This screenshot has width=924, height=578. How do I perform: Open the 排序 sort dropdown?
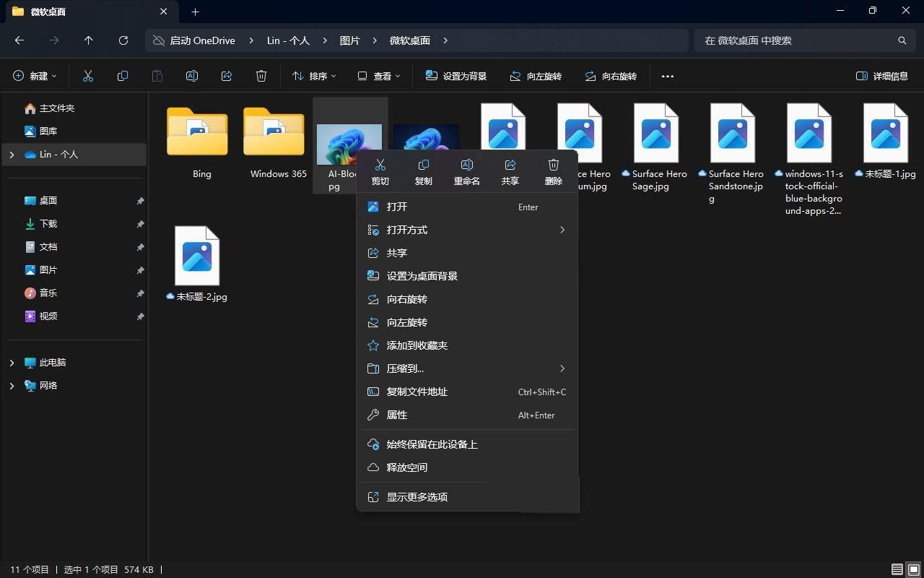313,76
